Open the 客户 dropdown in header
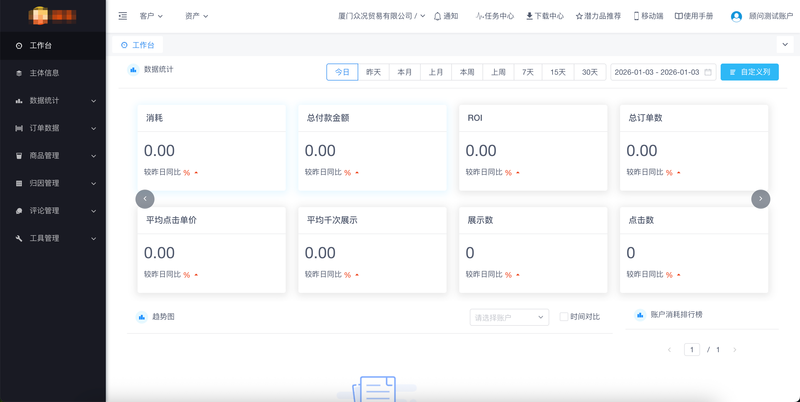Viewport: 800px width, 402px height. click(x=151, y=16)
